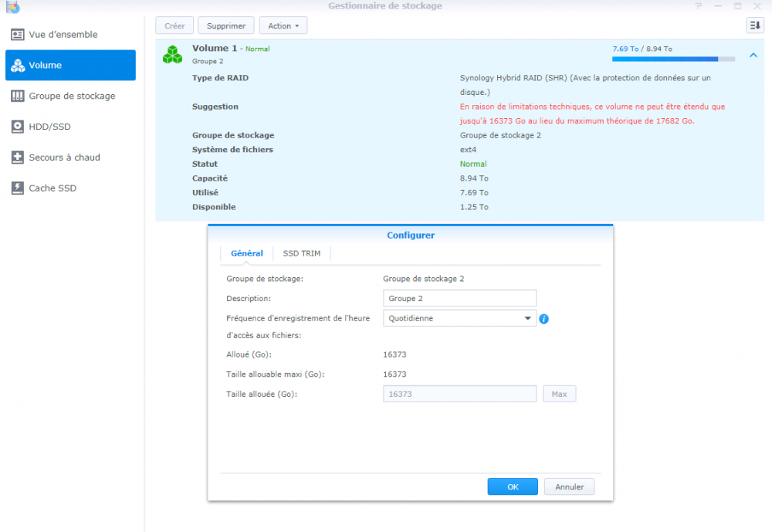
Task: Open the Secours à chaud section
Action: pyautogui.click(x=70, y=158)
